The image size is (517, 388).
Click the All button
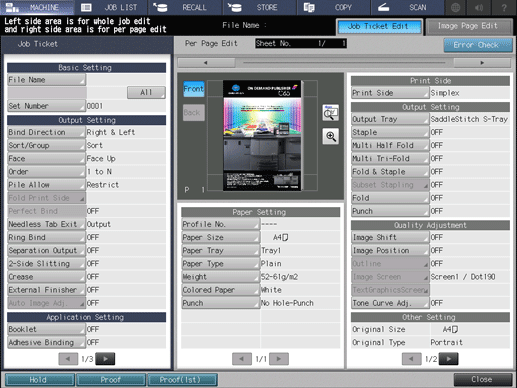146,92
